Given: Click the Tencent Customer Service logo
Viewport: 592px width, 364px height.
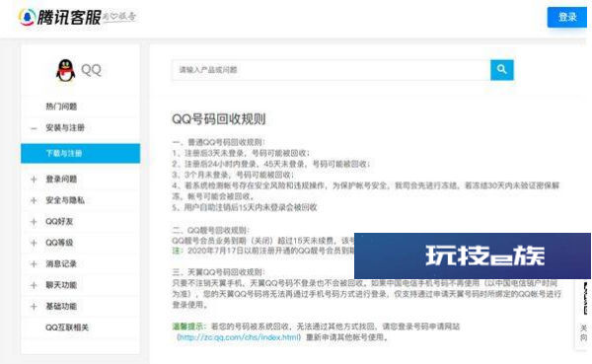Looking at the screenshot, I should coord(77,17).
